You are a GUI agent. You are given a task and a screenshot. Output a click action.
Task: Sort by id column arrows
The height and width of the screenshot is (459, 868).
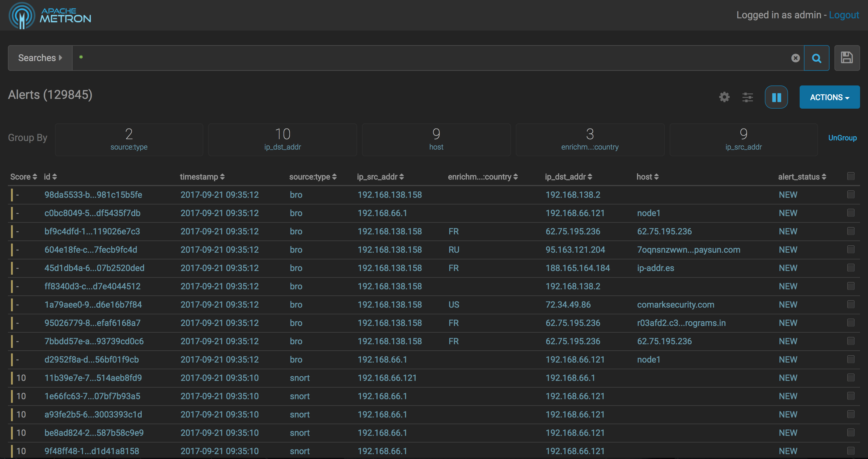[x=55, y=177]
